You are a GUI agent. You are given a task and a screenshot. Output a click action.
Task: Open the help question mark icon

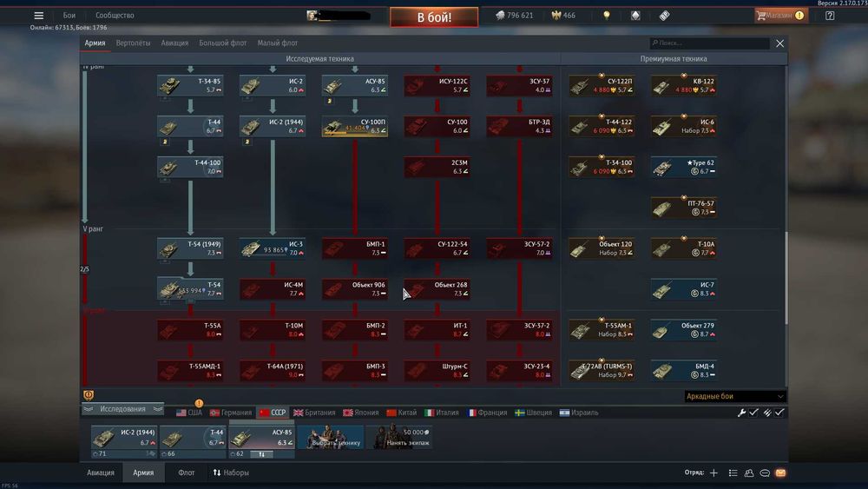pos(830,16)
